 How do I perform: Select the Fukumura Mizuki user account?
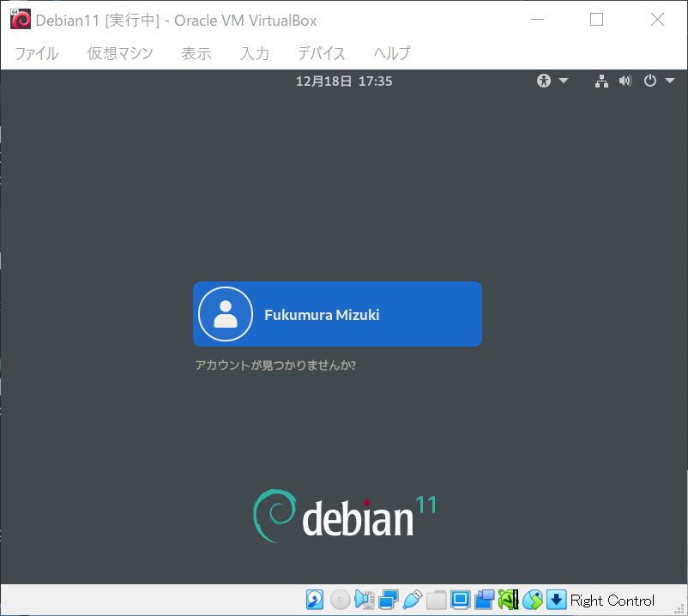(337, 314)
